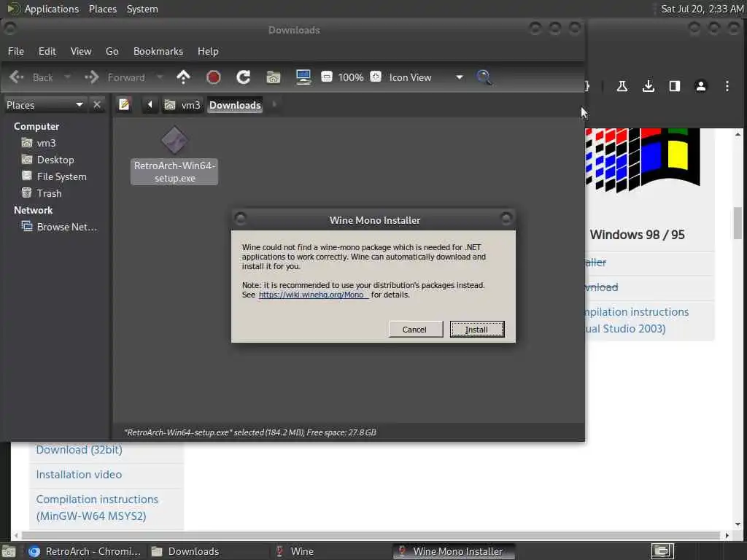Open Installation video link on the webpage

79,474
